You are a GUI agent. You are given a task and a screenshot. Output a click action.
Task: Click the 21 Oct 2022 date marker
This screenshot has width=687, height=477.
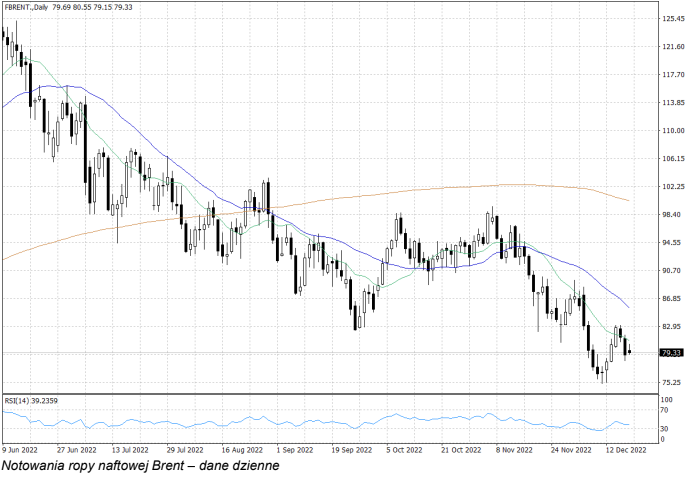tap(461, 450)
